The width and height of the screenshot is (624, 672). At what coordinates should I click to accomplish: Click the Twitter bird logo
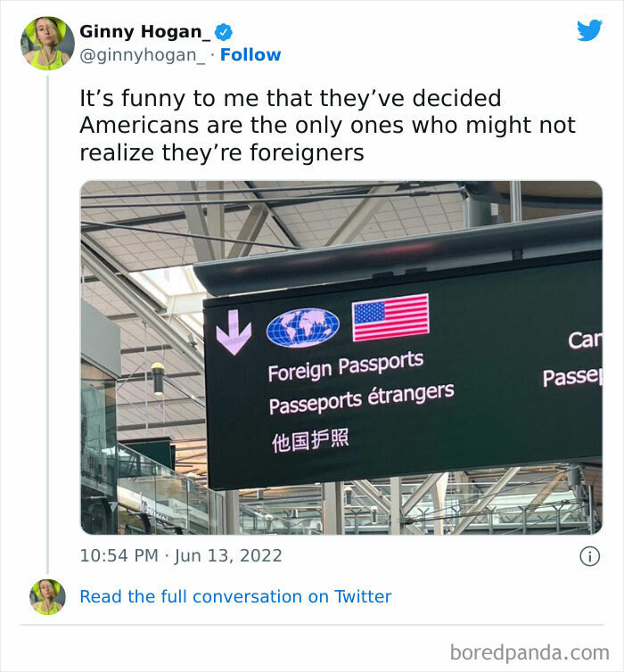[x=589, y=31]
